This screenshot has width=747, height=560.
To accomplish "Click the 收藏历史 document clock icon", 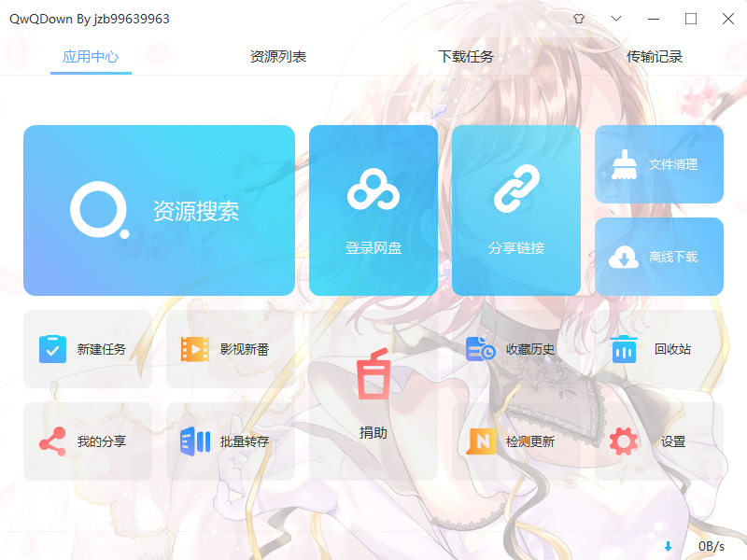I will tap(480, 349).
